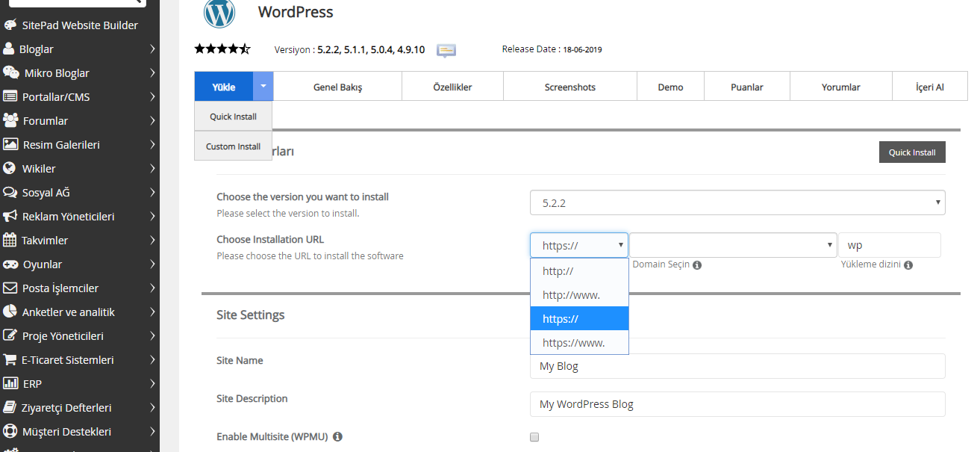
Task: Click the Takvimler calendar icon
Action: pyautogui.click(x=10, y=240)
